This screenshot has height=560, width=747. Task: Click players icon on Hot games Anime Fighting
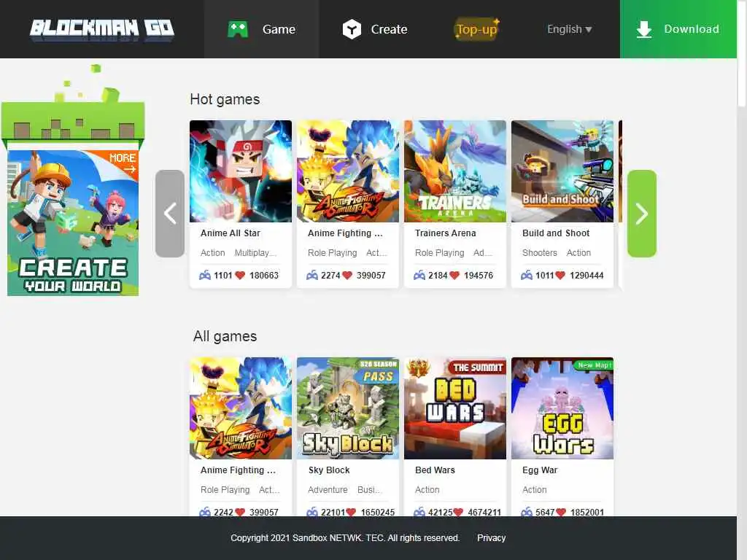(312, 275)
